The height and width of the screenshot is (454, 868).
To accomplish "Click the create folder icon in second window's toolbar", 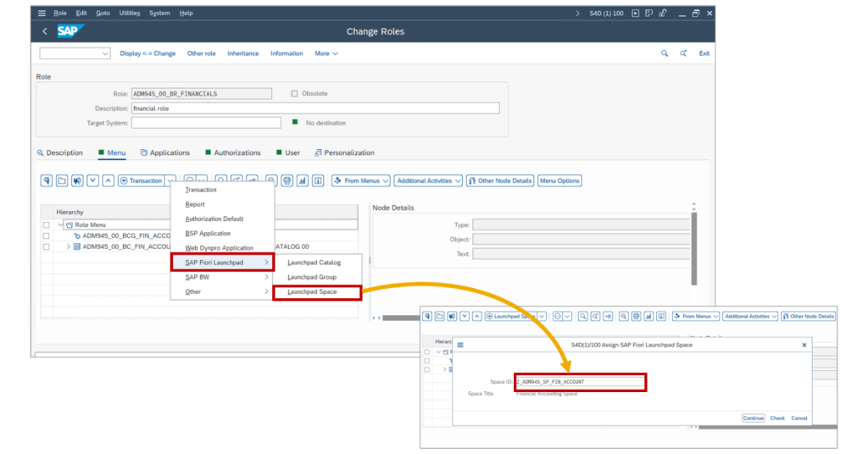I will (x=440, y=316).
